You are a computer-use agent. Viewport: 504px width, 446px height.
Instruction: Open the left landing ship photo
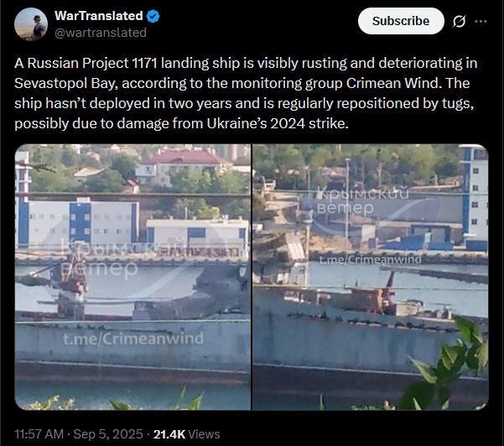(x=132, y=277)
